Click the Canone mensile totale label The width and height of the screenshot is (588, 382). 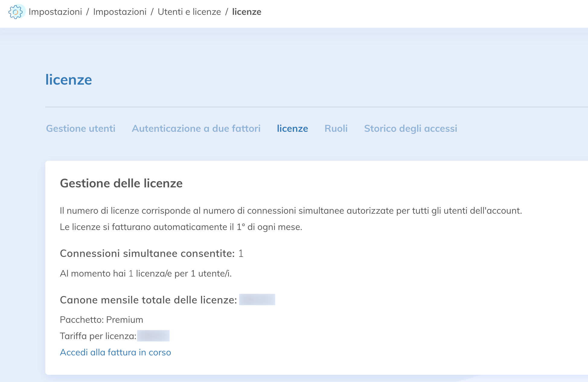click(148, 300)
